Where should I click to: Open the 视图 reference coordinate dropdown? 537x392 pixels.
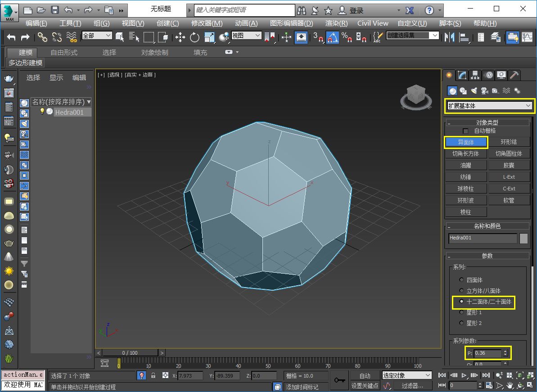[247, 36]
